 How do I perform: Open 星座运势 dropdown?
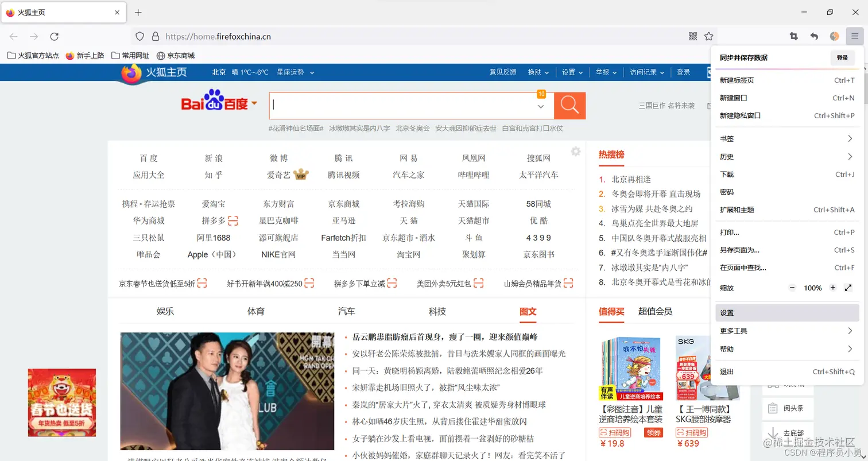tap(296, 72)
